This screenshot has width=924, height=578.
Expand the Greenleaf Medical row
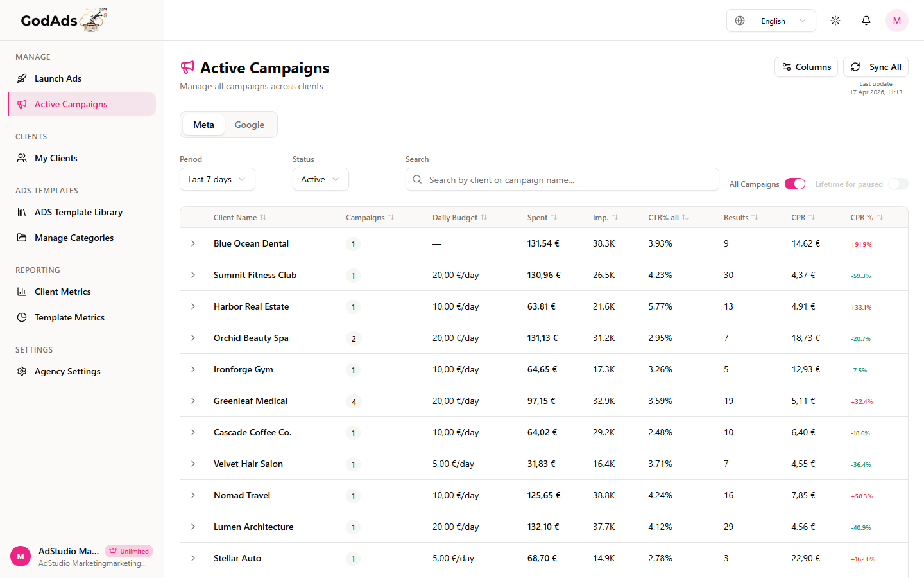[x=193, y=401]
